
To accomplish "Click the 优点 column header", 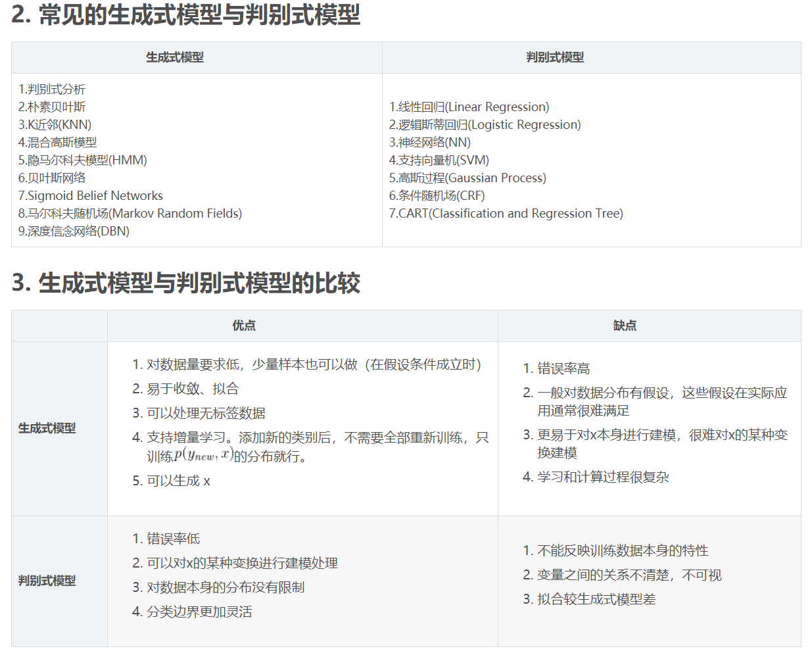I will click(x=244, y=325).
